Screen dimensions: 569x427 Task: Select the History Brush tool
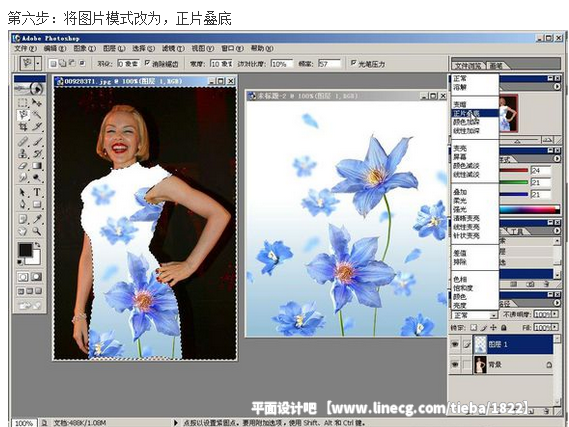[37, 154]
